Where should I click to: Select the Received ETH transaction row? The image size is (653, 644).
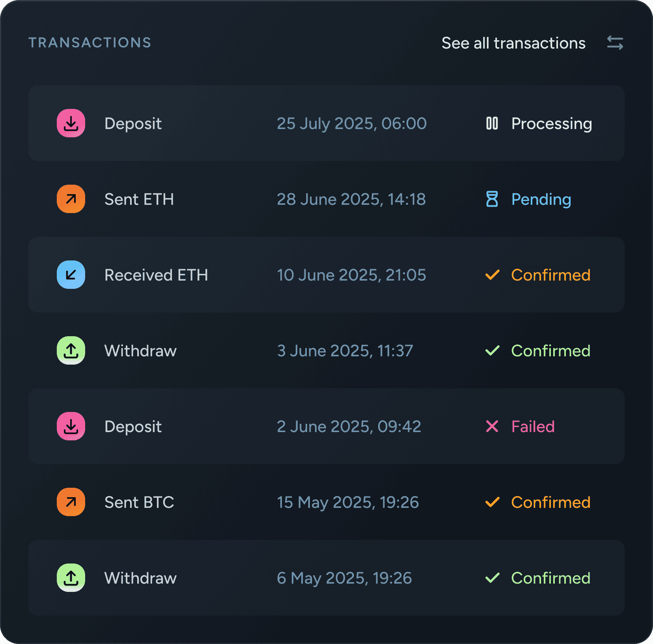326,275
